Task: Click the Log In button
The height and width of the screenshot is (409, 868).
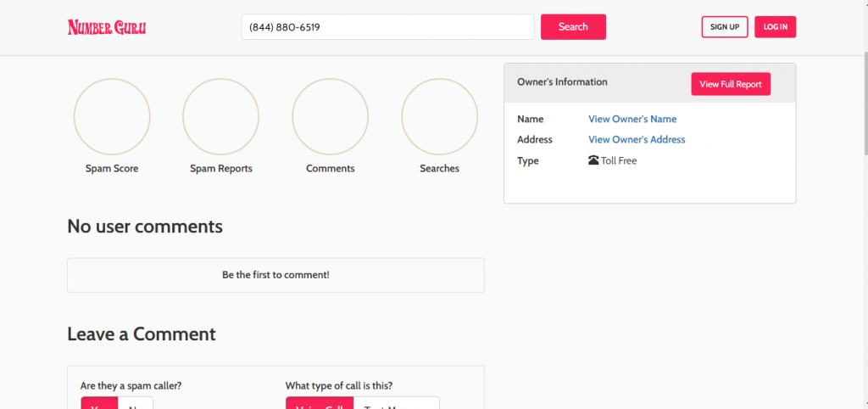Action: (775, 27)
